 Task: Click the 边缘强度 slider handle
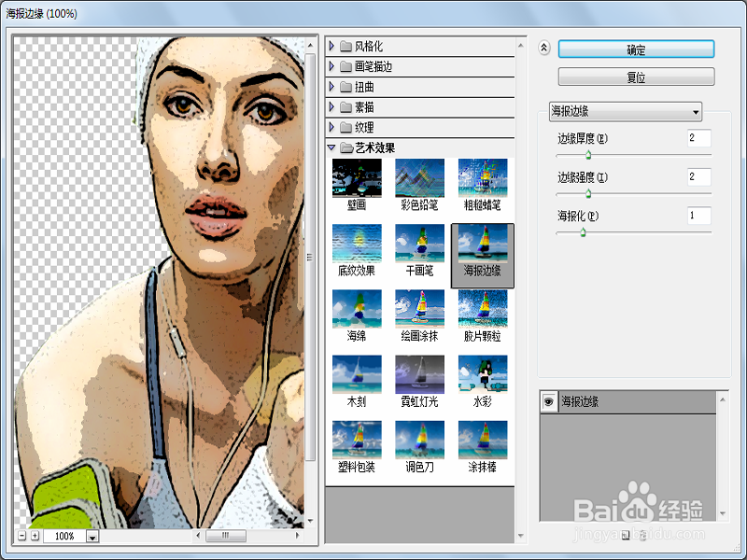[588, 193]
